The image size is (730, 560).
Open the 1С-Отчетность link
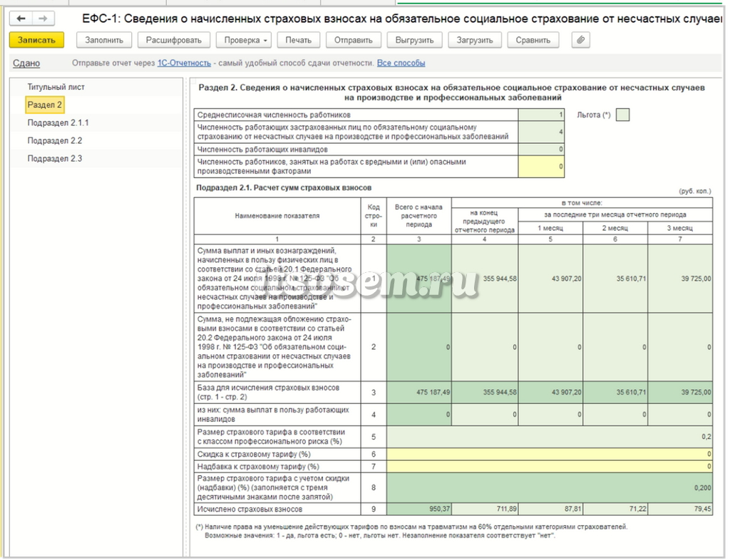pyautogui.click(x=184, y=63)
